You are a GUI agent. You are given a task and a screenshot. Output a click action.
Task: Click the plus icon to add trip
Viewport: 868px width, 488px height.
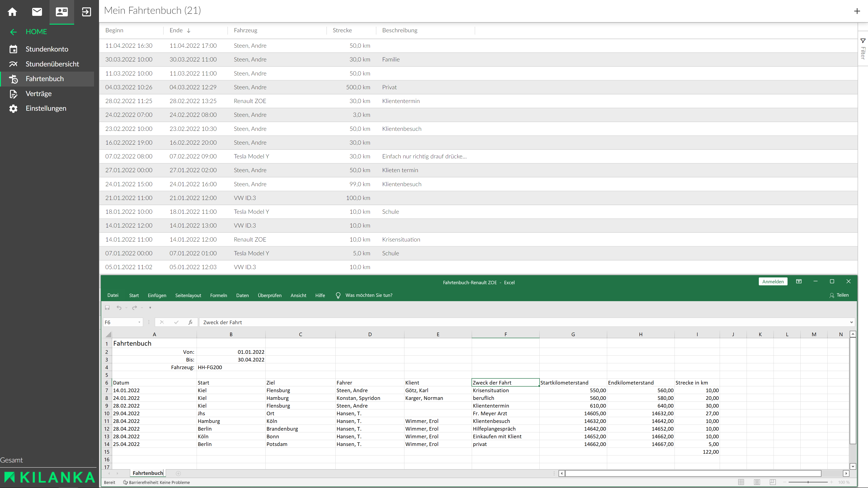[x=857, y=11]
